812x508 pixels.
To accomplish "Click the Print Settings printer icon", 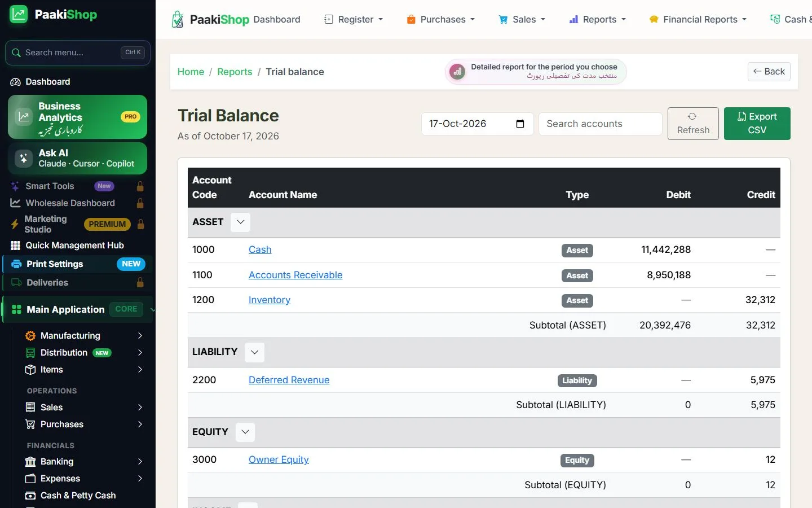I will (x=16, y=264).
